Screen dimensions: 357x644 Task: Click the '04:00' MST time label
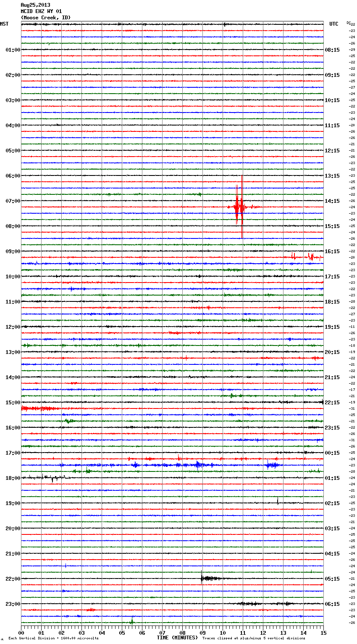[13, 126]
